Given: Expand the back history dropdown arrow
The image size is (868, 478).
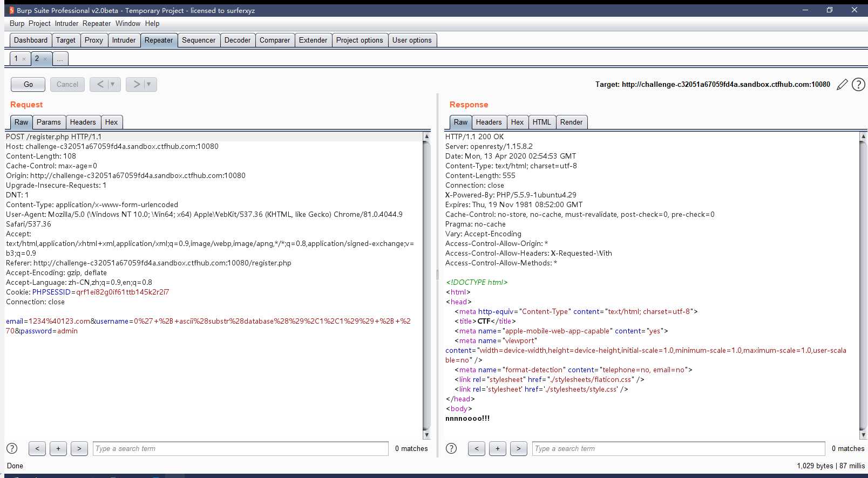Looking at the screenshot, I should tap(113, 84).
